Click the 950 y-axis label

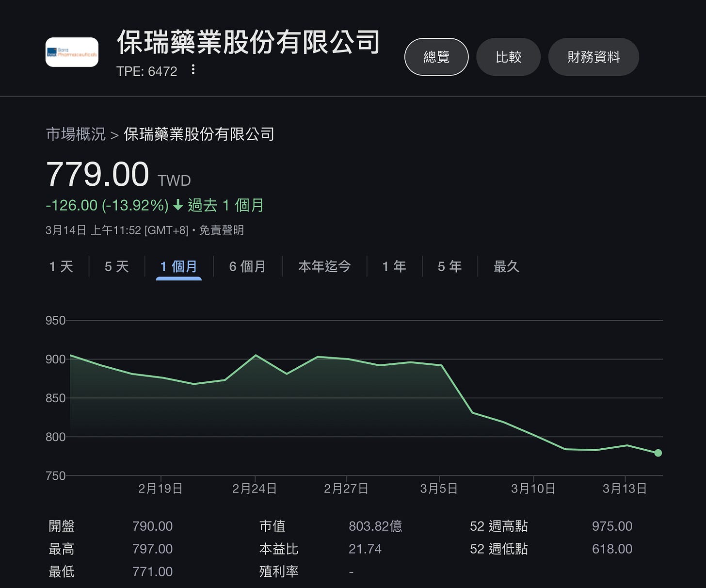(55, 321)
